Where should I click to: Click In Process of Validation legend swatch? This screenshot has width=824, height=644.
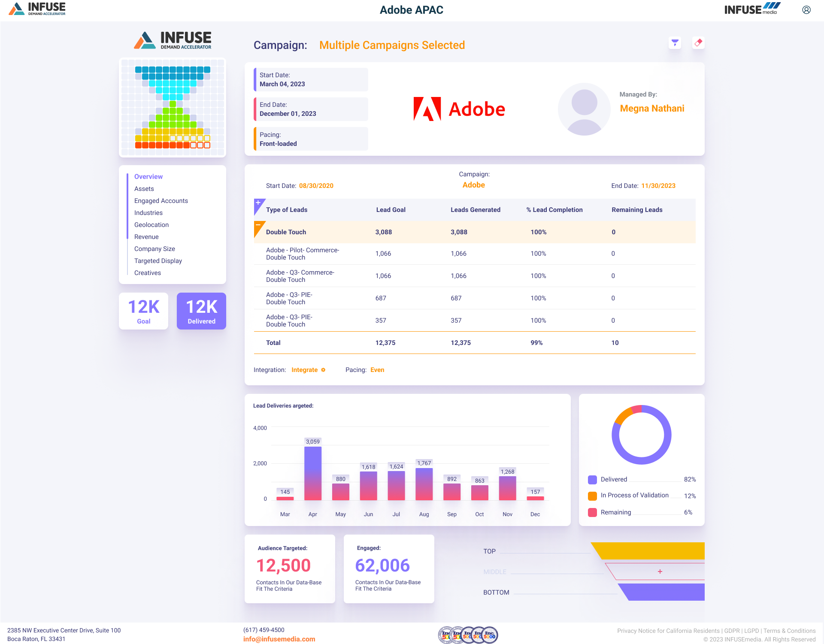point(592,496)
